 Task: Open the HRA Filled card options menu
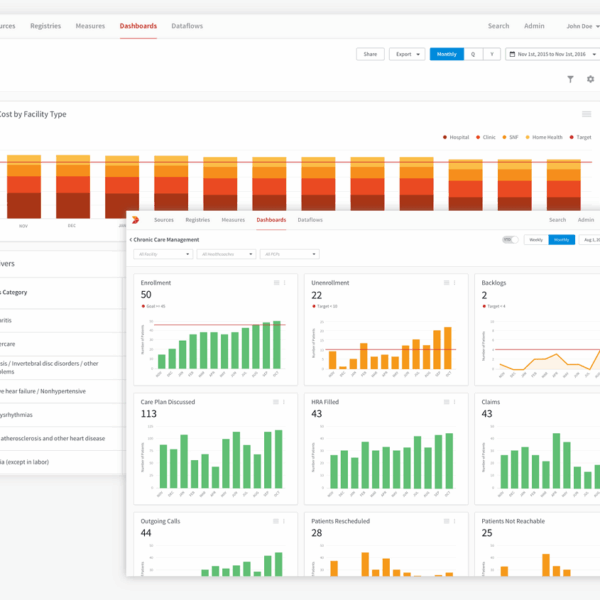click(455, 402)
